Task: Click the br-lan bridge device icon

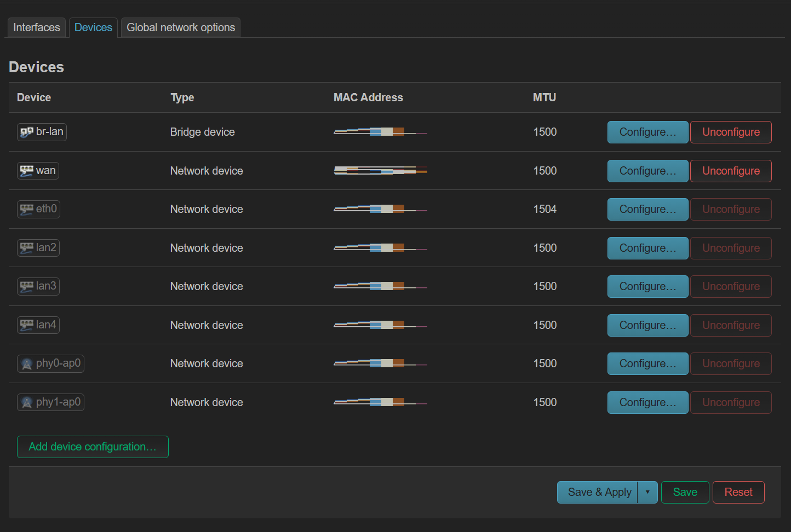Action: [x=27, y=132]
